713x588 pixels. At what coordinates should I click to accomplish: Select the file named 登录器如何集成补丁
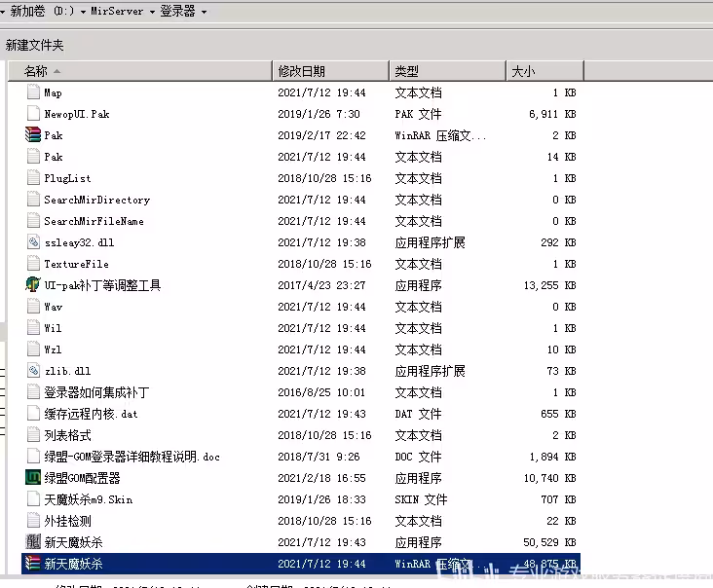[x=96, y=392]
